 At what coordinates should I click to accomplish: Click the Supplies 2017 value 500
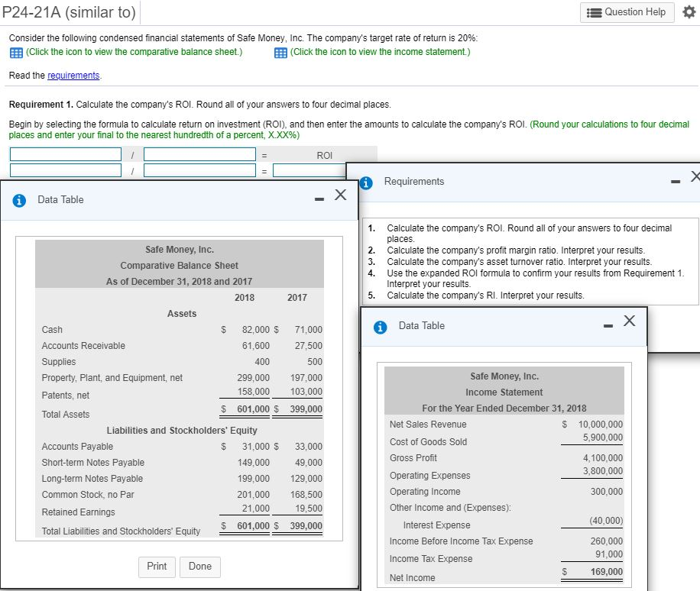coord(314,362)
